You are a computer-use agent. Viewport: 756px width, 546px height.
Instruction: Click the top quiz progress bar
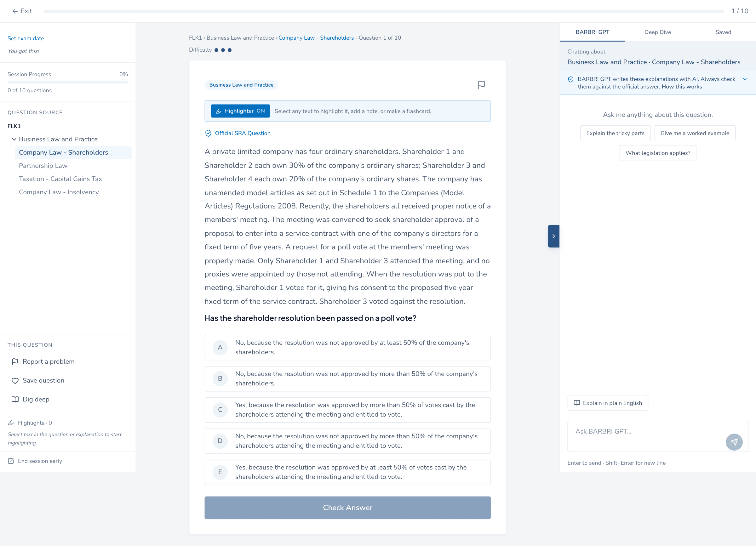coord(383,11)
